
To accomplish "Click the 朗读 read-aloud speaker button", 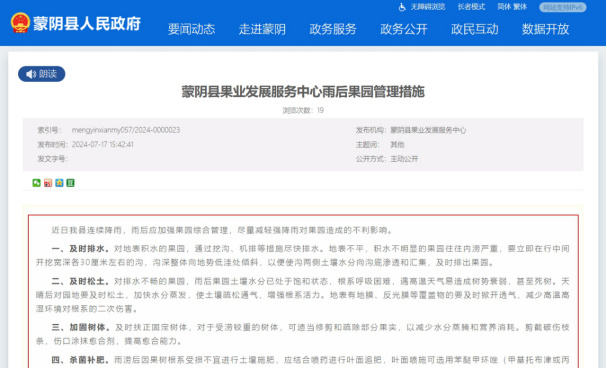I will (x=41, y=74).
